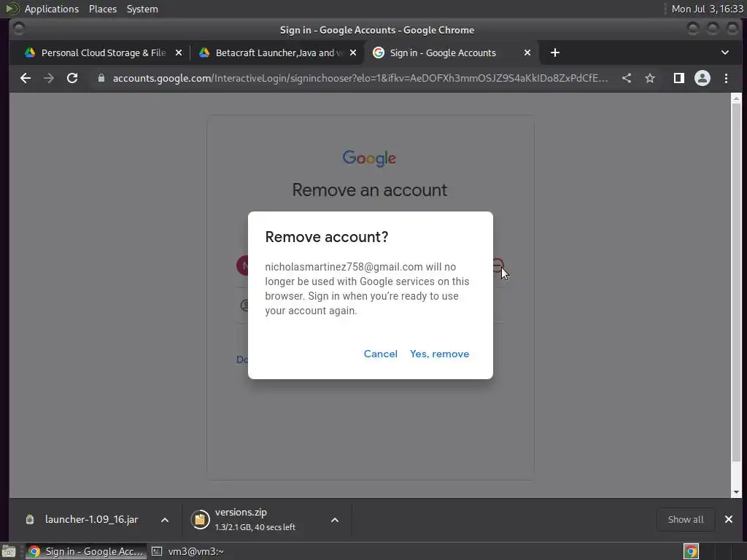The image size is (747, 560).
Task: Open the Applications menu
Action: click(52, 9)
